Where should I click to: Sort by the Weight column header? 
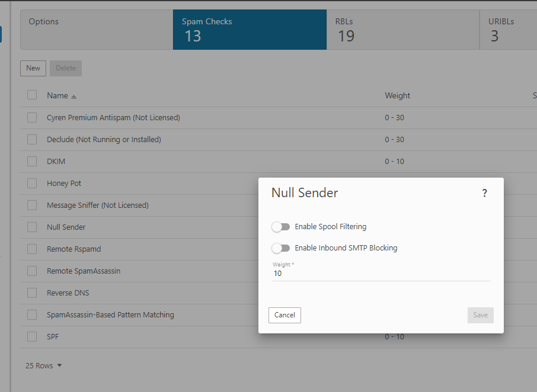[397, 96]
